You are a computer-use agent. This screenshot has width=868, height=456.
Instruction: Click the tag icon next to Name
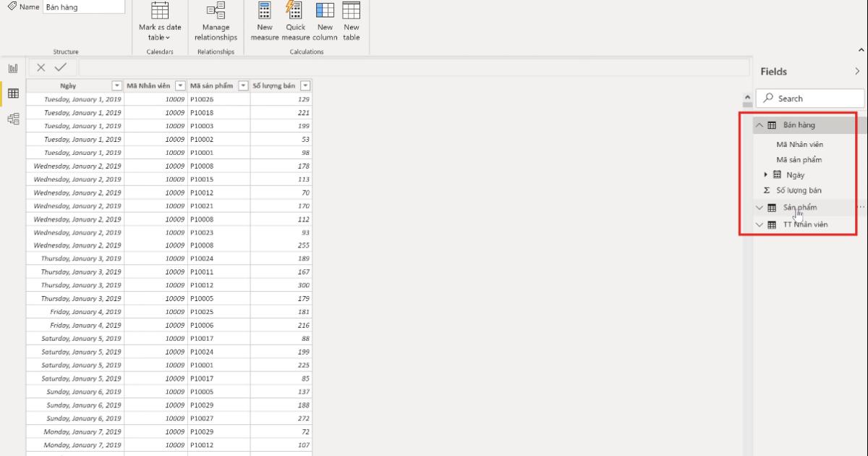(x=12, y=6)
